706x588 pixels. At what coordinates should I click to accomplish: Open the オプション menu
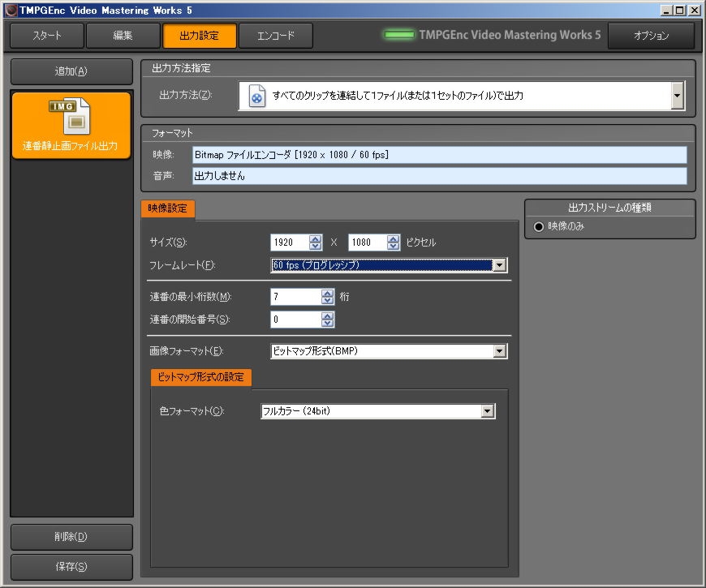(651, 36)
